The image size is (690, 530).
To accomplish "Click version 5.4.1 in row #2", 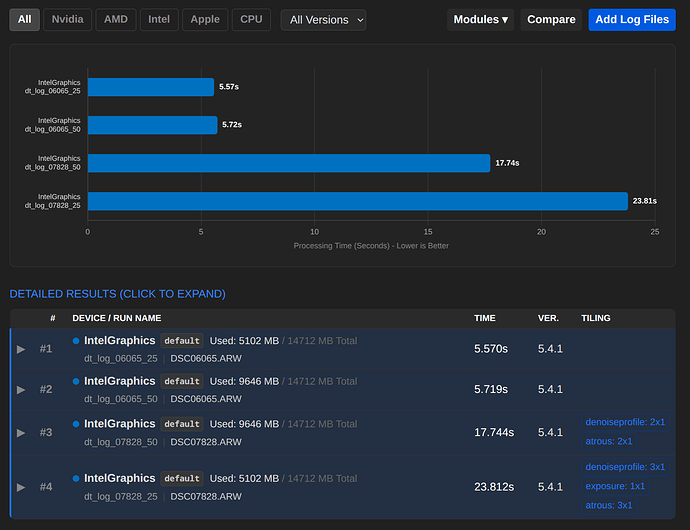I will 550,390.
